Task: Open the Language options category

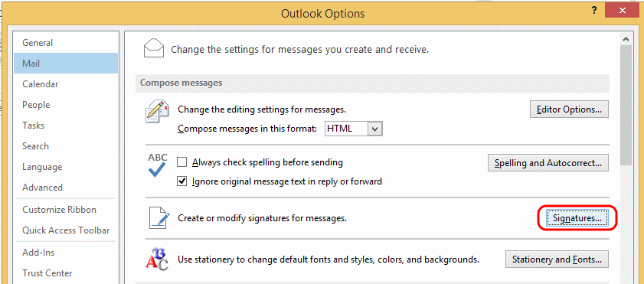Action: click(x=66, y=167)
